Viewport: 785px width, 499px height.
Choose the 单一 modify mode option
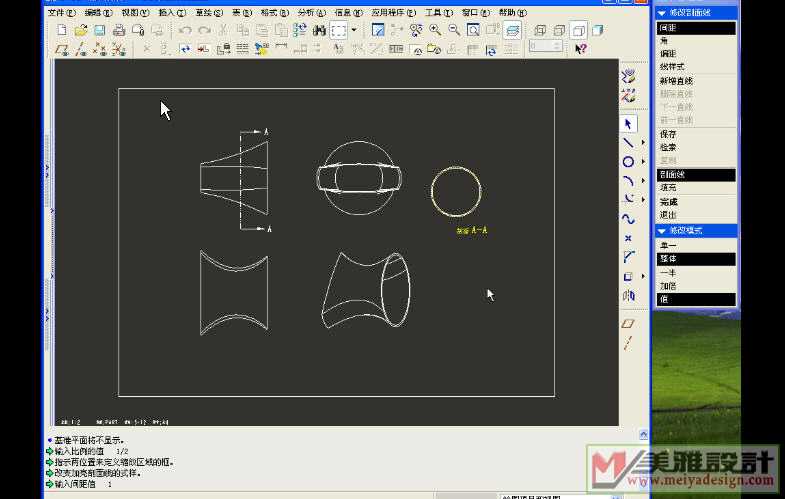click(668, 245)
